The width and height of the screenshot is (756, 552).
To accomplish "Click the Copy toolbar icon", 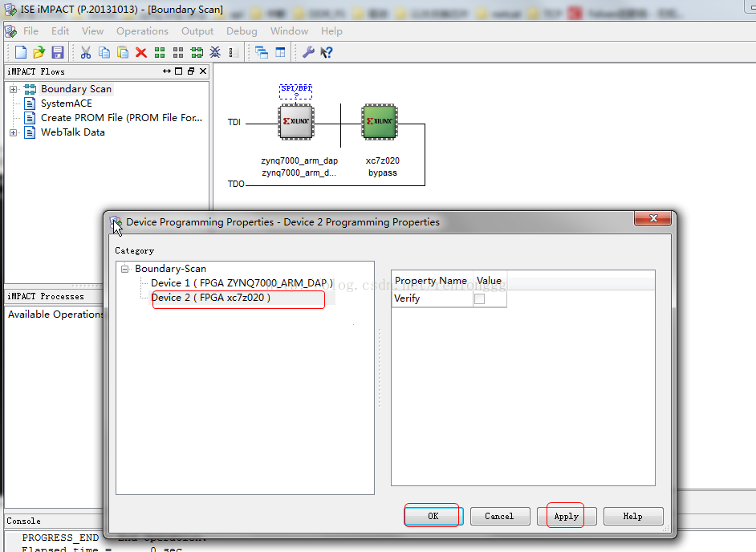I will (x=104, y=52).
